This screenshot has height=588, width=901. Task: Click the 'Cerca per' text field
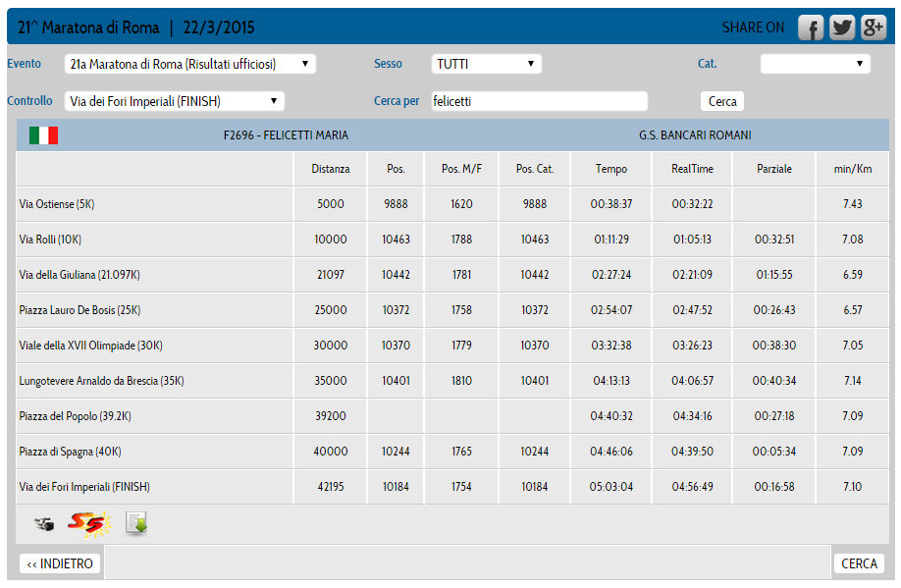click(x=539, y=101)
